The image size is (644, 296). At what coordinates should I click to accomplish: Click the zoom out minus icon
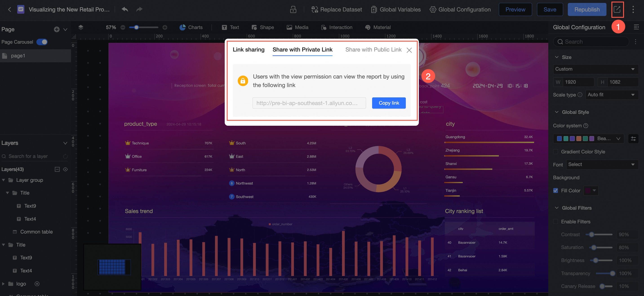point(123,27)
